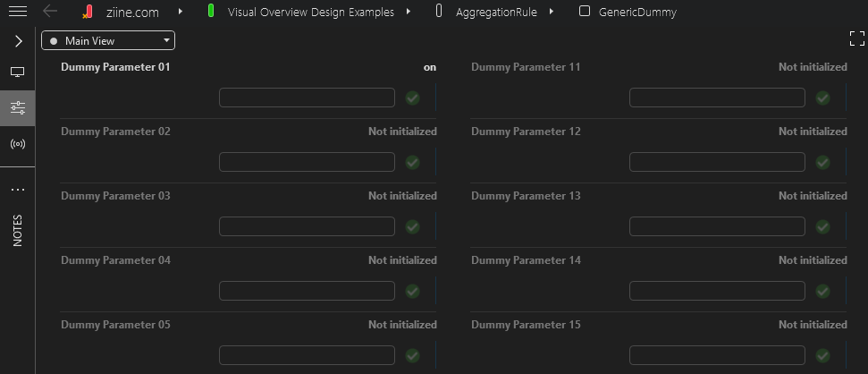Click the Dummy Parameter 02 input field

(307, 162)
